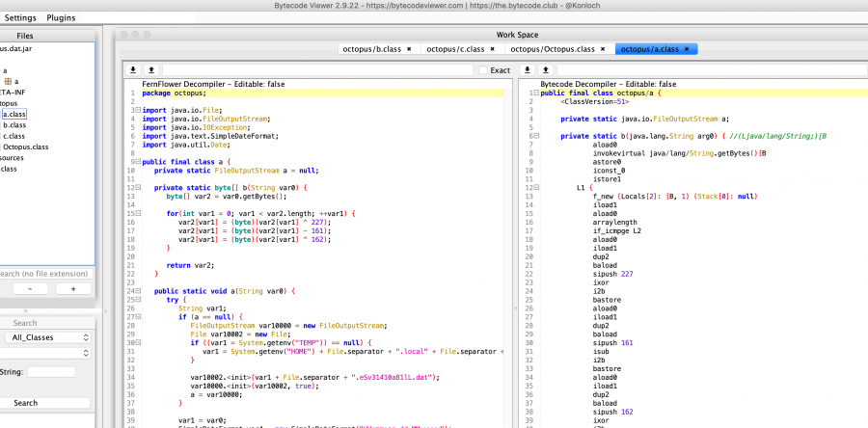Collapse the getenv TEMP if block at line 30

pos(138,343)
